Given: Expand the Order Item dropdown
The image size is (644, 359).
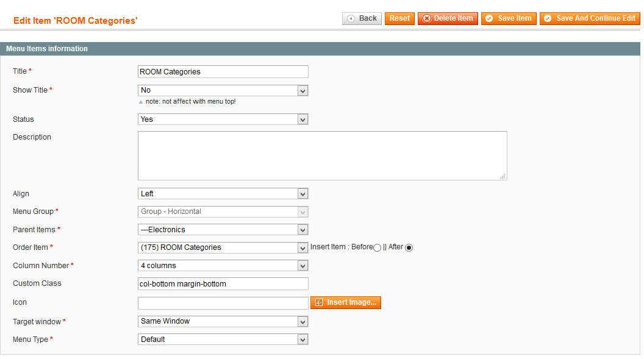Looking at the screenshot, I should click(x=223, y=247).
